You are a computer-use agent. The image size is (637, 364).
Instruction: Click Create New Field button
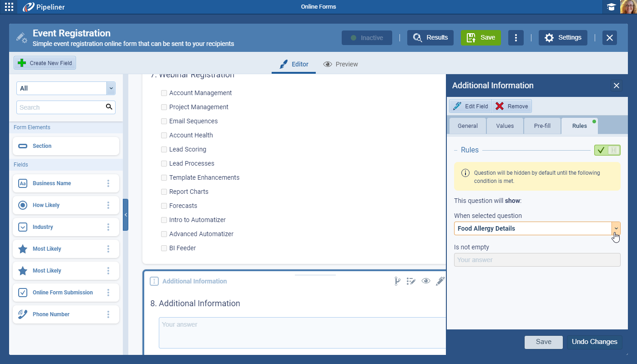[45, 63]
